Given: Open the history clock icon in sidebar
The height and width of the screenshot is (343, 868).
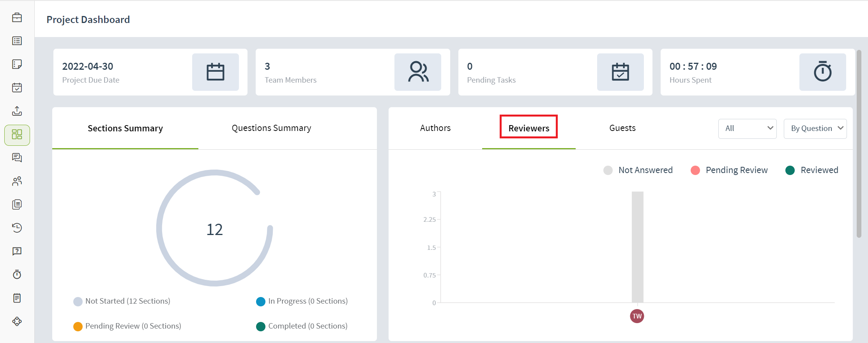Looking at the screenshot, I should pyautogui.click(x=17, y=228).
